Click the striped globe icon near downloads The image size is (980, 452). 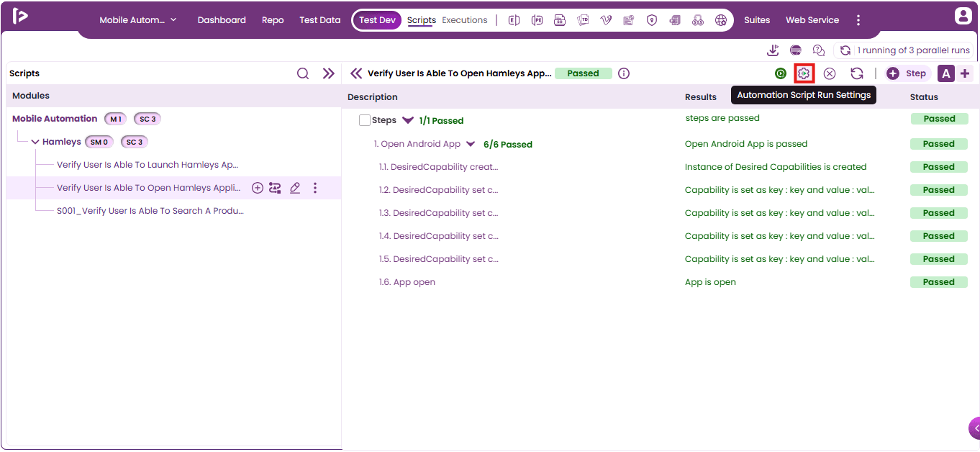pyautogui.click(x=795, y=50)
